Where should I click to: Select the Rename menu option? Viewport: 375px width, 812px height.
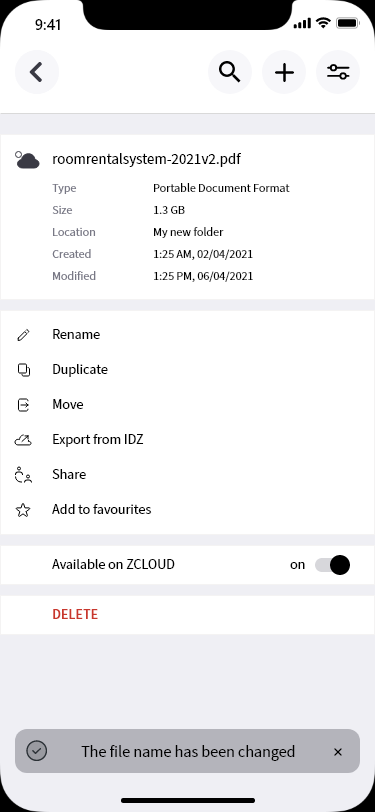coord(76,335)
